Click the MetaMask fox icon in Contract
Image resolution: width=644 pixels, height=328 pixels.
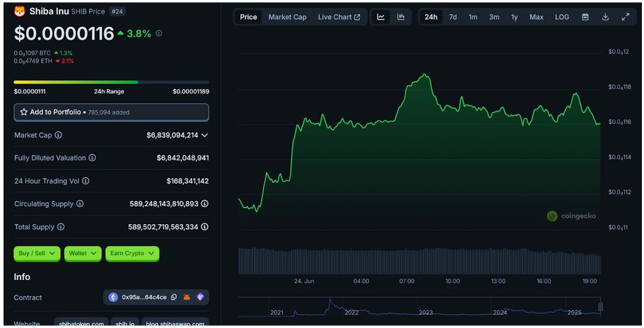pos(187,297)
